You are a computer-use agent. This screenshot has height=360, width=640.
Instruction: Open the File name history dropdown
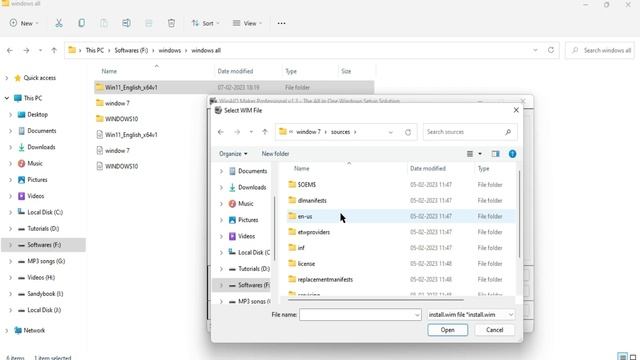tap(417, 315)
